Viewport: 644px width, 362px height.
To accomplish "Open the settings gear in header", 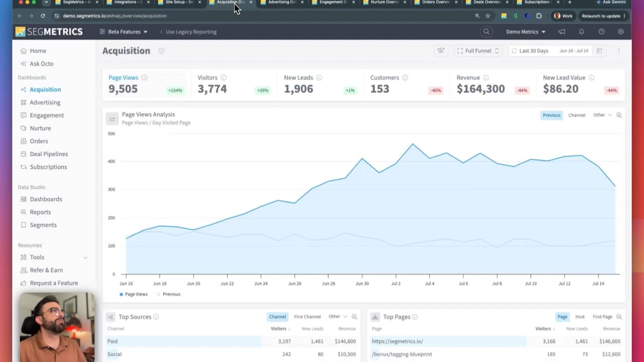I will [x=621, y=32].
